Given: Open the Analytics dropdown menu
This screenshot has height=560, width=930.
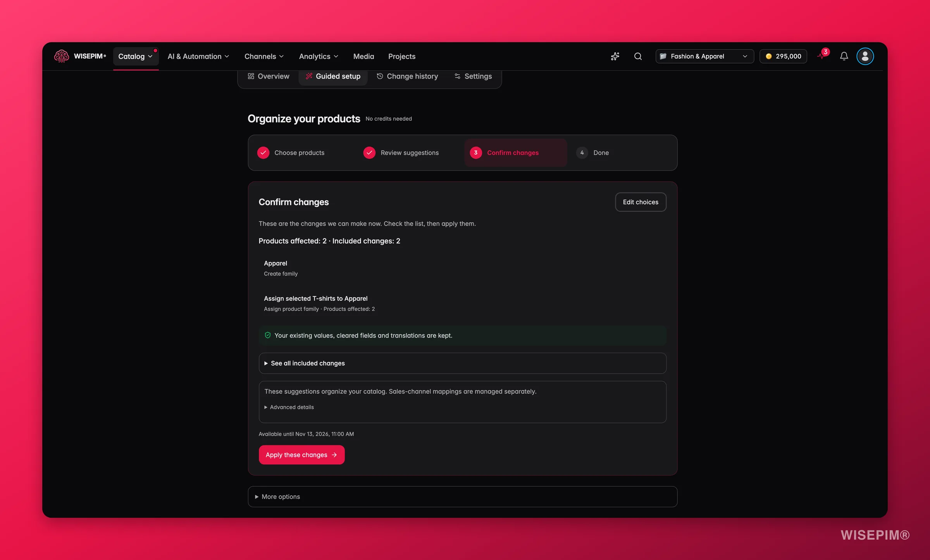Looking at the screenshot, I should click(x=319, y=57).
